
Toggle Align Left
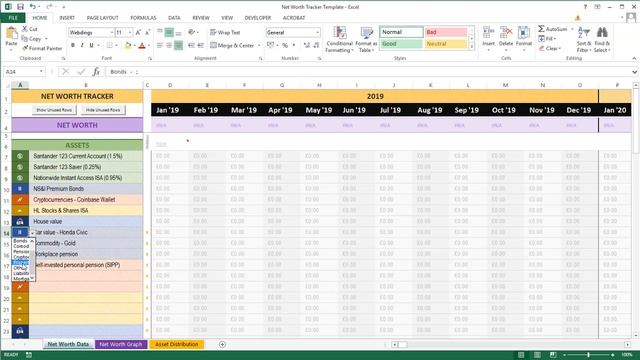coord(160,45)
